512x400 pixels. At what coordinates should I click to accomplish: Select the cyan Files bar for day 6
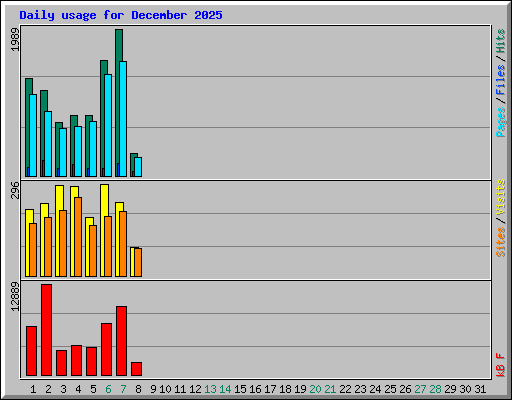click(108, 125)
